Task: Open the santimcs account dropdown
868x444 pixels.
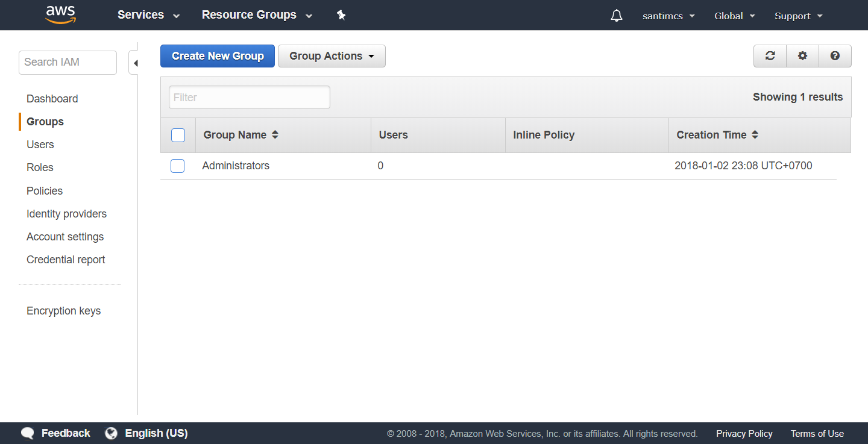Action: [x=668, y=16]
